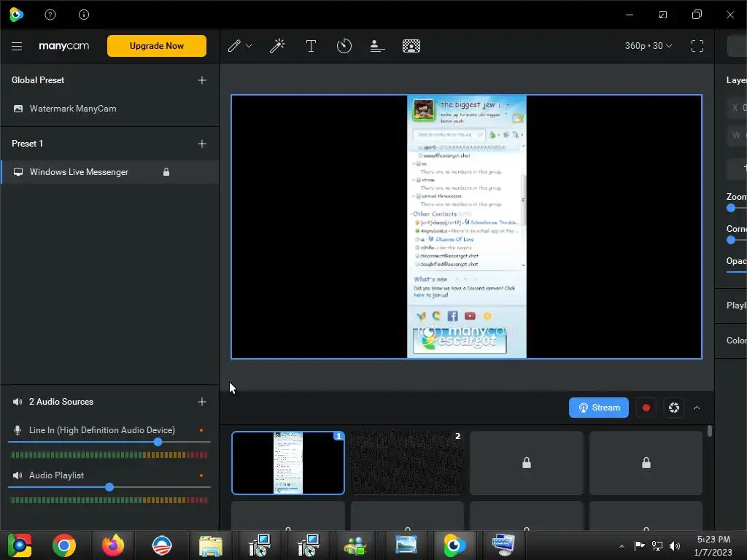This screenshot has height=560, width=747.
Task: Click the ManyCam help question mark icon
Action: 50,15
